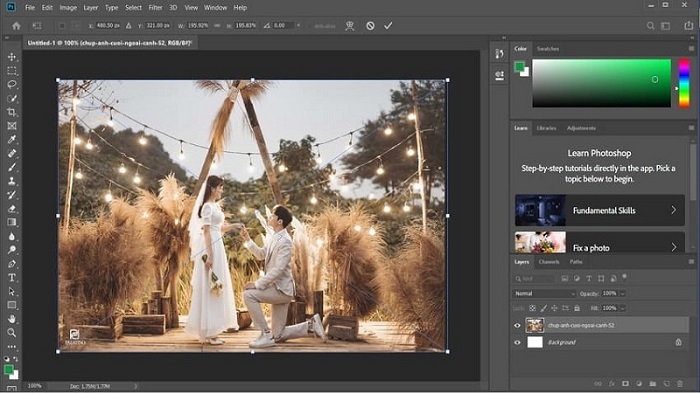Select the Lasso tool
The width and height of the screenshot is (700, 393).
pyautogui.click(x=12, y=84)
